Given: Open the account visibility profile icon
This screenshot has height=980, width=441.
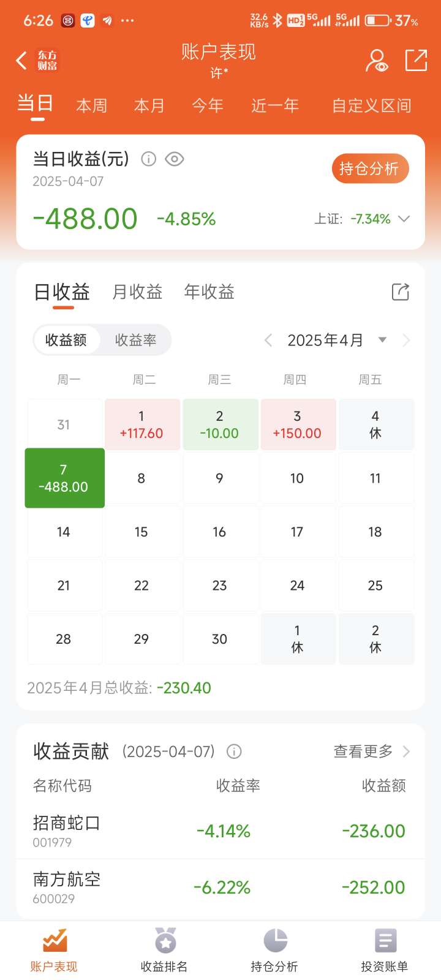Looking at the screenshot, I should tap(377, 61).
